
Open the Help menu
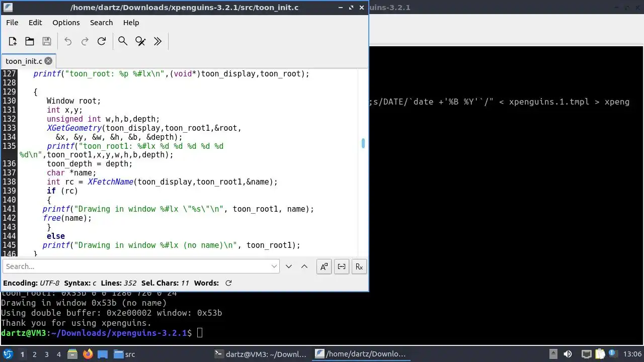(x=131, y=23)
